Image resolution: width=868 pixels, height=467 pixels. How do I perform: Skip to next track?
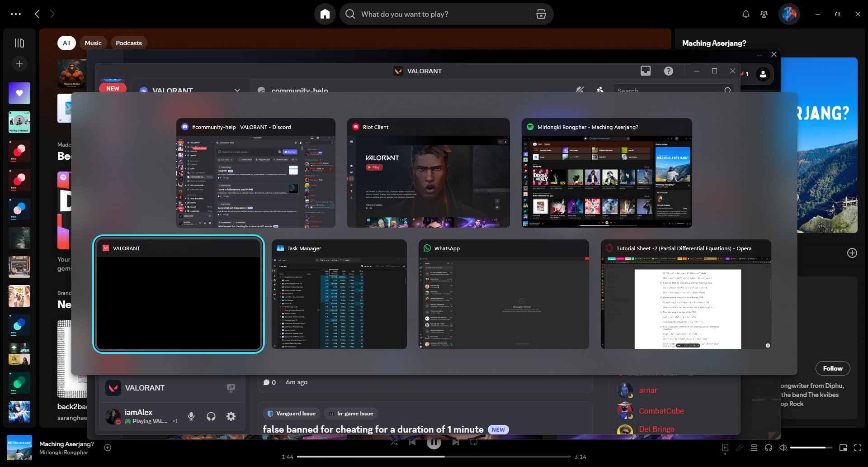pyautogui.click(x=456, y=442)
